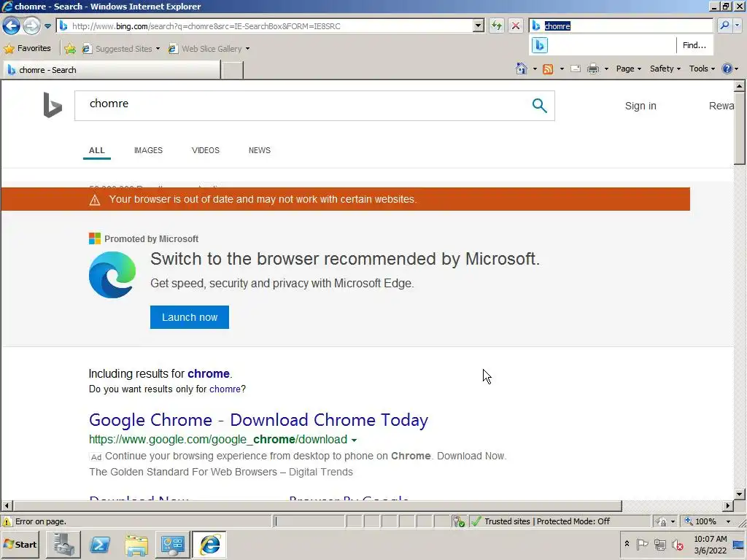Click the 'chomre' only results link
Screen dimensions: 747x560
[225, 389]
